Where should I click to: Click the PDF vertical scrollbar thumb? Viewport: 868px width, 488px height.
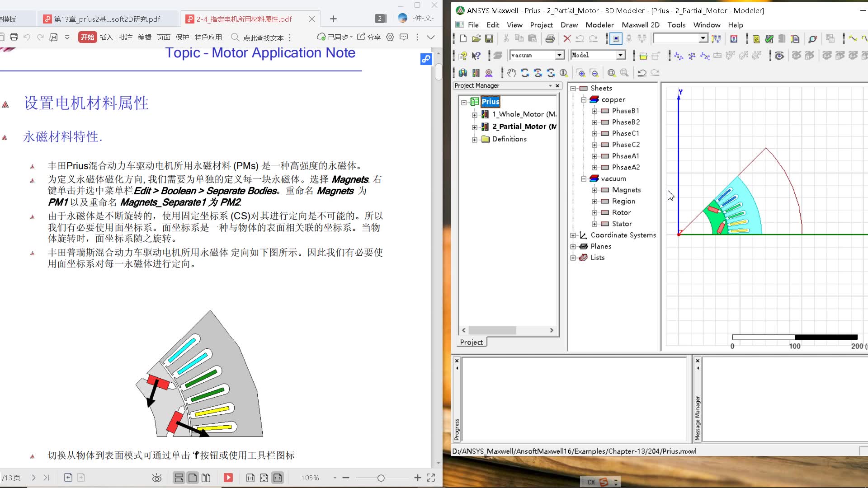click(438, 71)
